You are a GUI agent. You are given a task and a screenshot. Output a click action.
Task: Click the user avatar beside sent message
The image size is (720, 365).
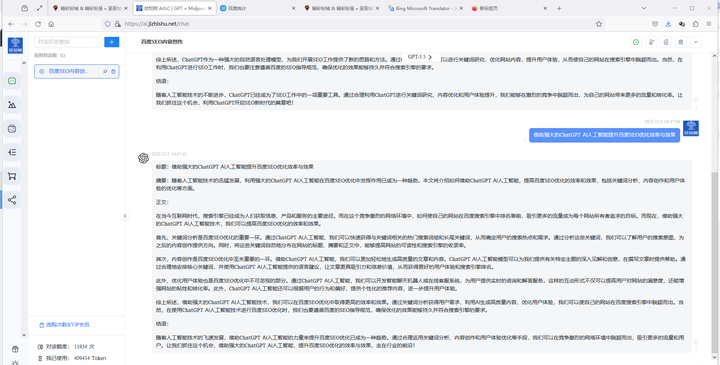click(691, 128)
